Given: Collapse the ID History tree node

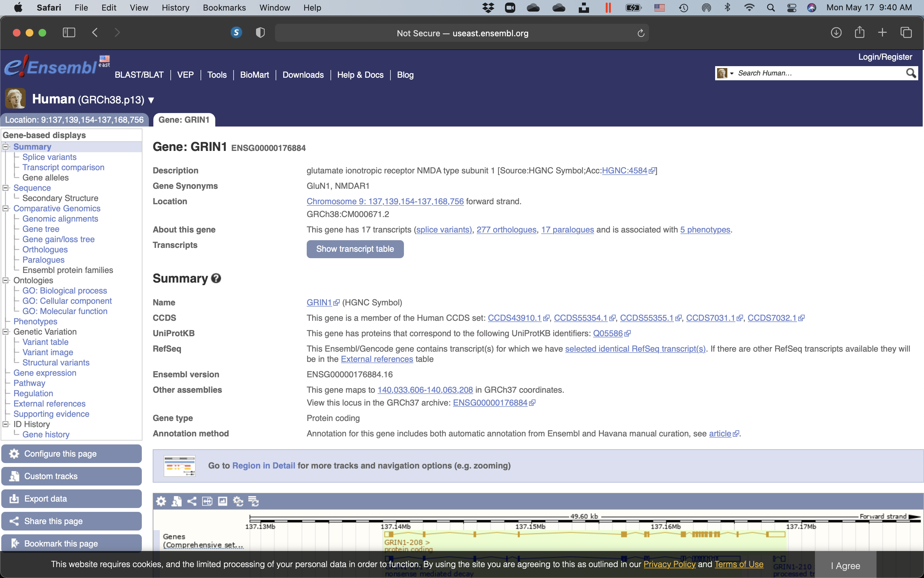Looking at the screenshot, I should click(6, 424).
